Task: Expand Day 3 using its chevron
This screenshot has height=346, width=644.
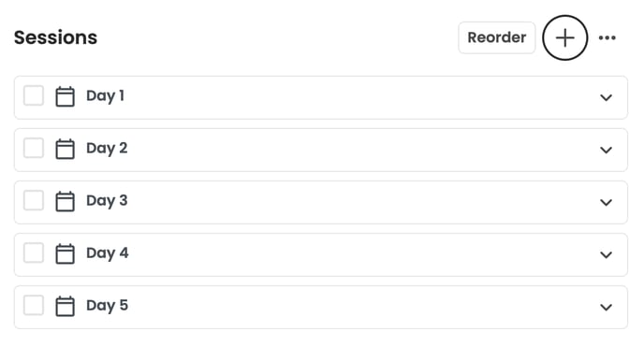Action: point(606,202)
